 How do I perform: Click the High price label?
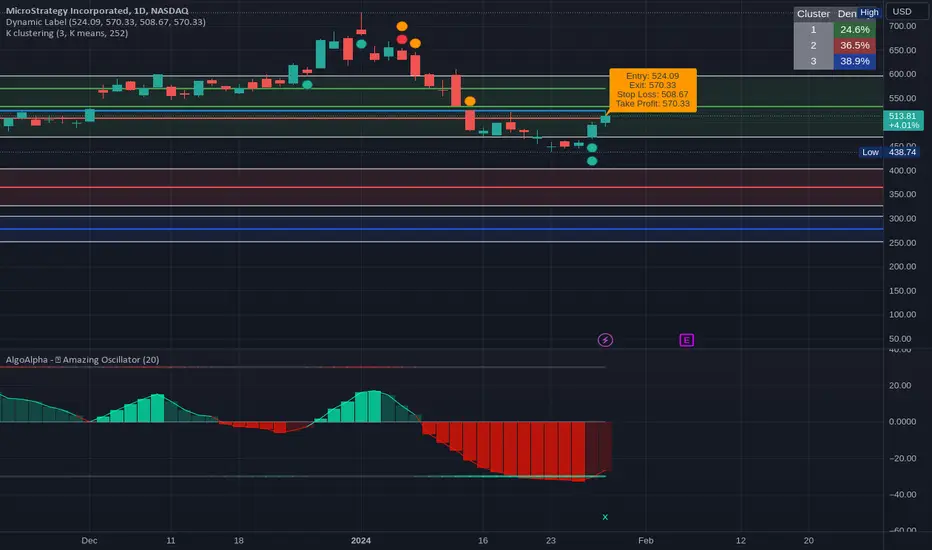869,12
